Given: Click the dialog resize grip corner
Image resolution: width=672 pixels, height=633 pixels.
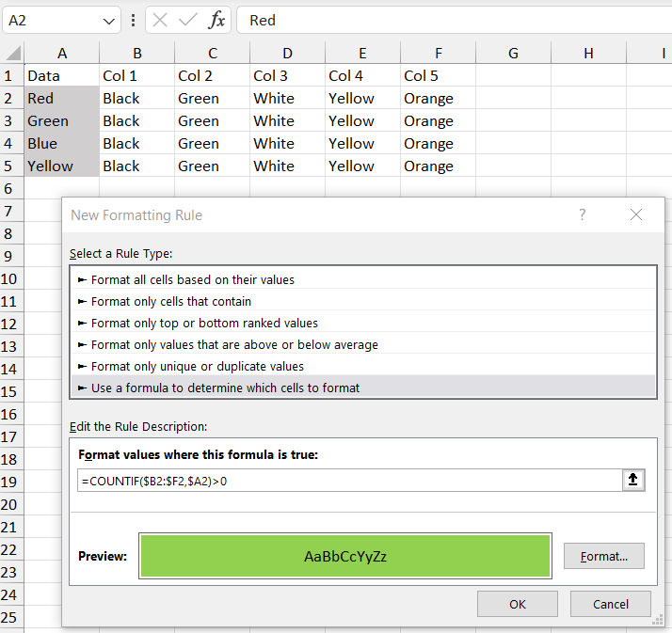Looking at the screenshot, I should click(x=658, y=620).
